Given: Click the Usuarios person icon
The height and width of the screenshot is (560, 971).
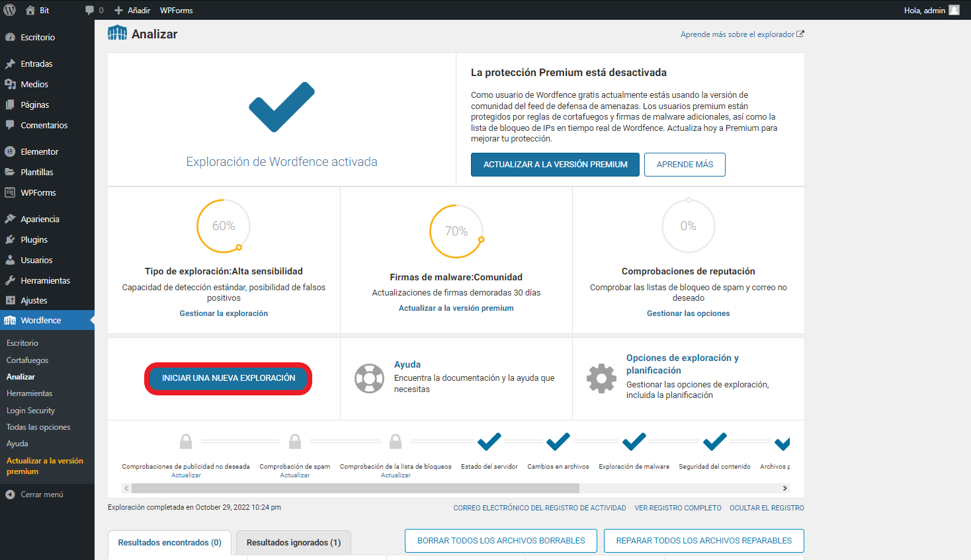Looking at the screenshot, I should (x=10, y=260).
